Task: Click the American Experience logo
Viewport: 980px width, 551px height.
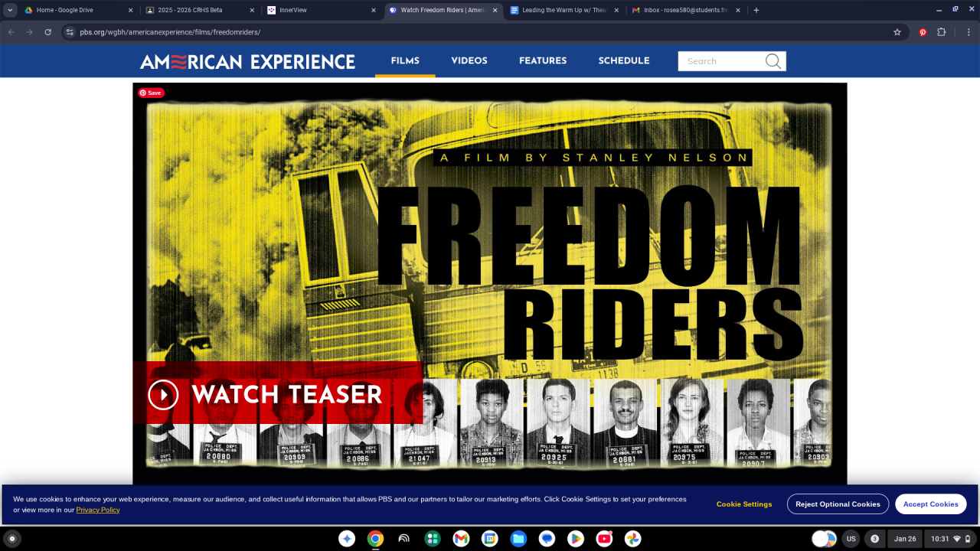Action: click(x=247, y=61)
